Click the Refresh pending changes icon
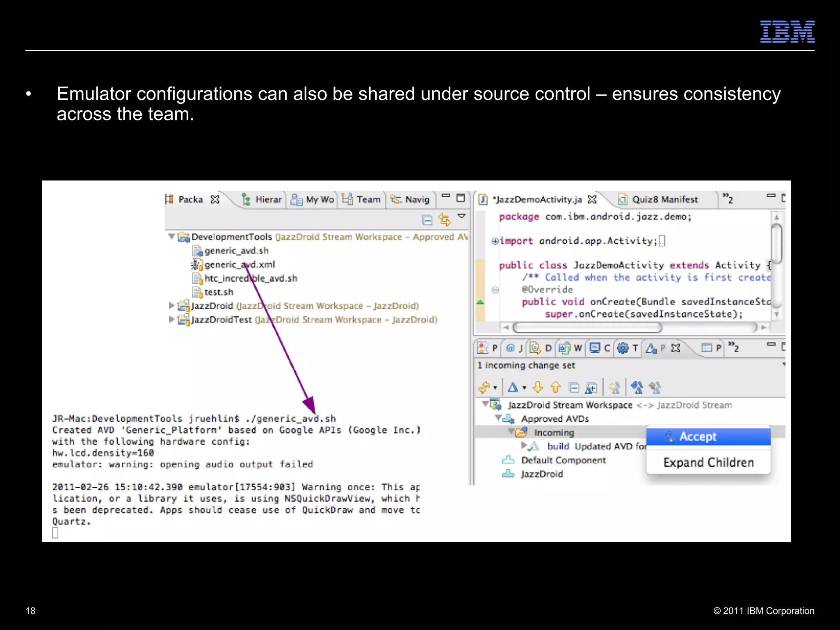840x630 pixels. (484, 387)
